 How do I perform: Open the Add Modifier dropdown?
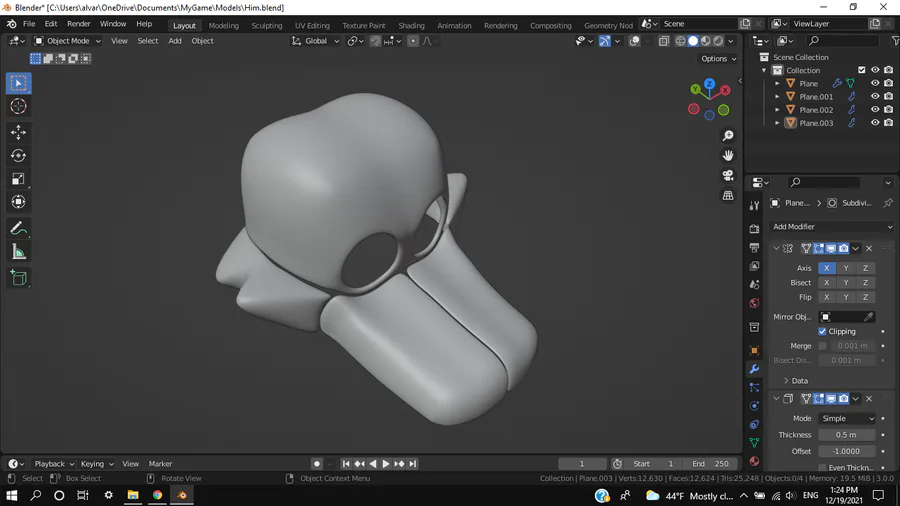pyautogui.click(x=831, y=227)
